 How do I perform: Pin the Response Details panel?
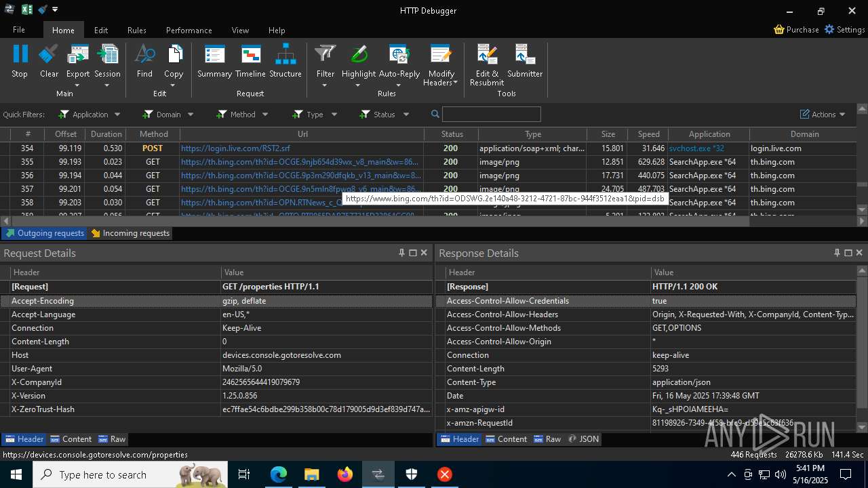[x=837, y=253]
